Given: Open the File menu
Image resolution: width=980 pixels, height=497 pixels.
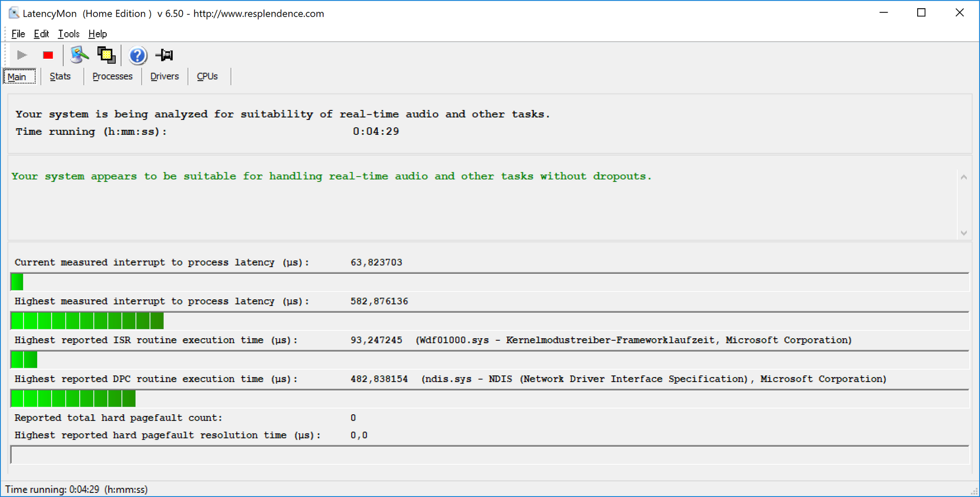Looking at the screenshot, I should coord(18,34).
